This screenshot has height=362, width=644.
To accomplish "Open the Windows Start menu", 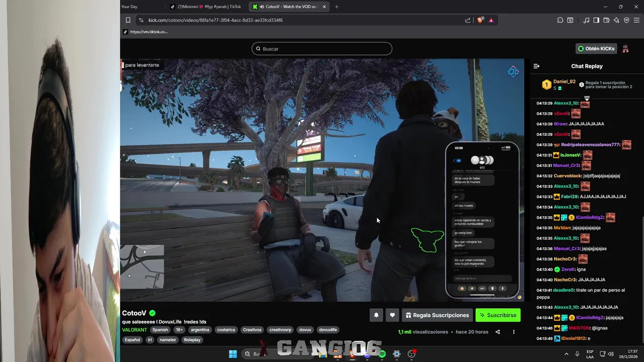I will 233,354.
